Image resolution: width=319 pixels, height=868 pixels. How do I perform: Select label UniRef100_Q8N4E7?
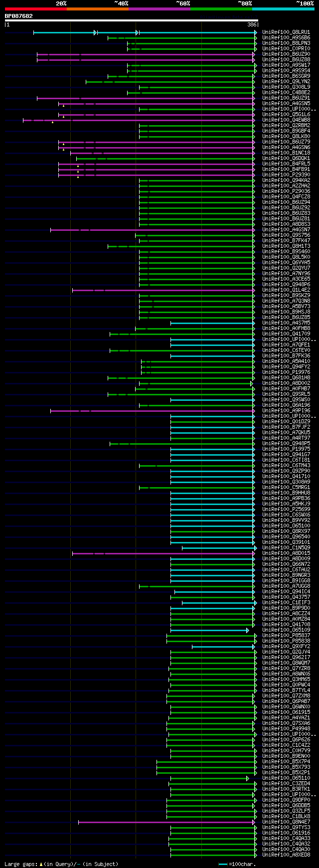click(x=286, y=822)
